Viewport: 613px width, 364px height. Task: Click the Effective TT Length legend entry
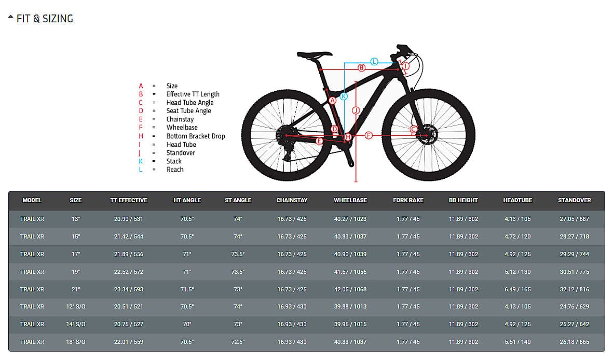193,94
